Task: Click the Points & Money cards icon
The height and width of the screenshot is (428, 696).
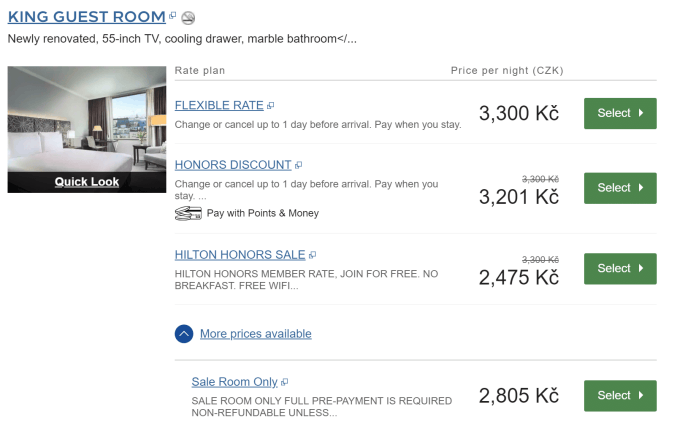Action: 188,214
